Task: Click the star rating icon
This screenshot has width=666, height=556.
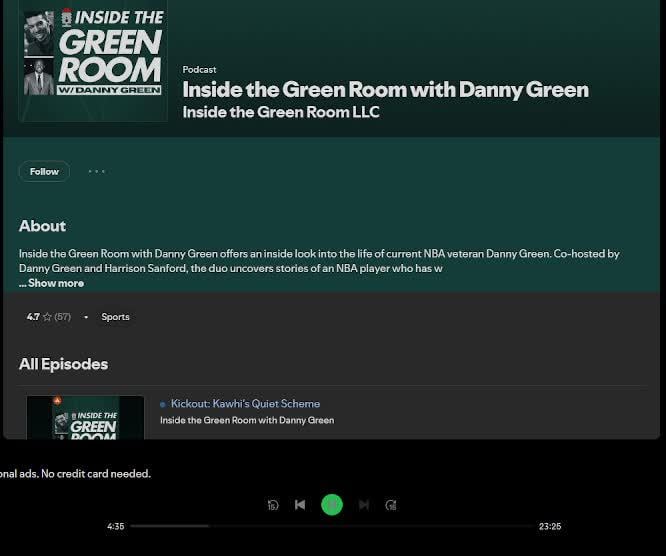Action: 47,317
